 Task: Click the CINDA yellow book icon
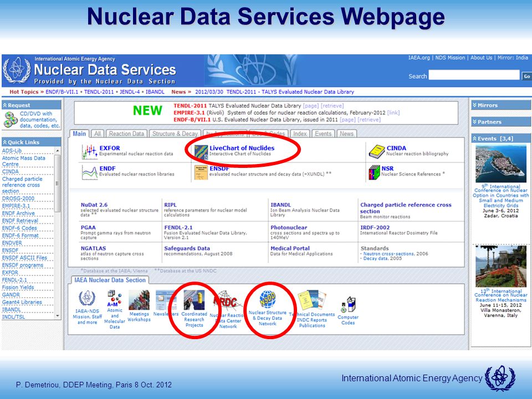[x=376, y=152]
